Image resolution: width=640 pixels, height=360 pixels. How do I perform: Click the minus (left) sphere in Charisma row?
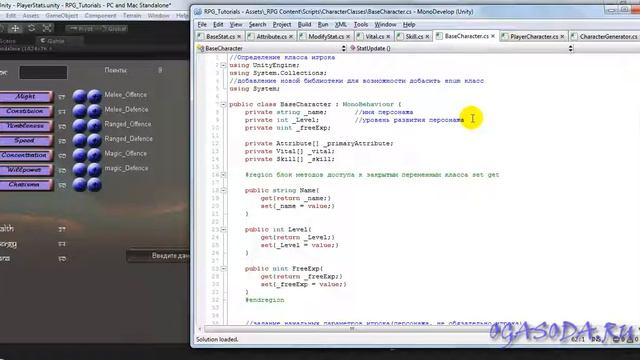click(80, 184)
